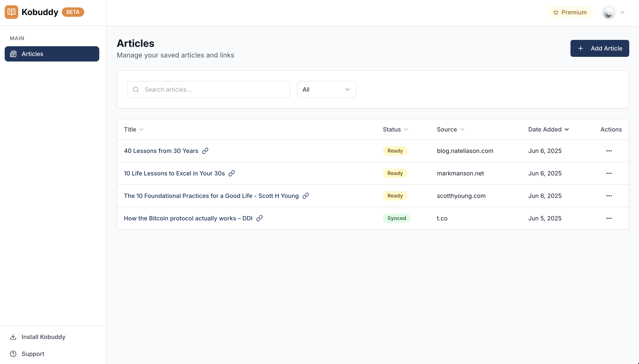Click the Add Article button
Viewport: 639px width, 364px height.
tap(600, 48)
